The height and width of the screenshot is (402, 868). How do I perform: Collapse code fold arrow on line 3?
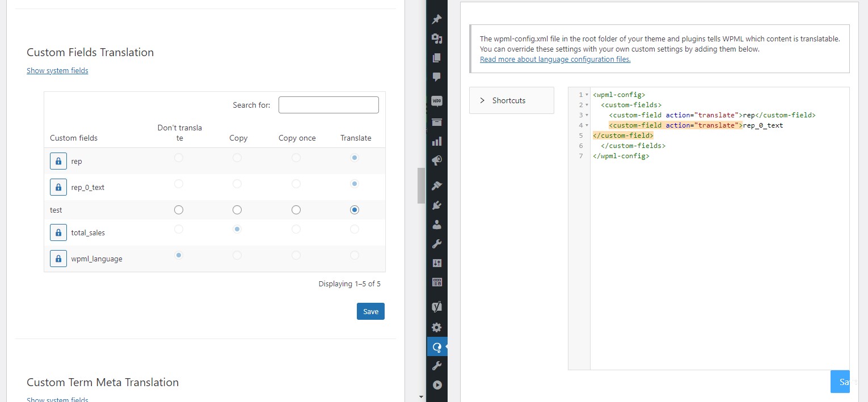tap(587, 115)
